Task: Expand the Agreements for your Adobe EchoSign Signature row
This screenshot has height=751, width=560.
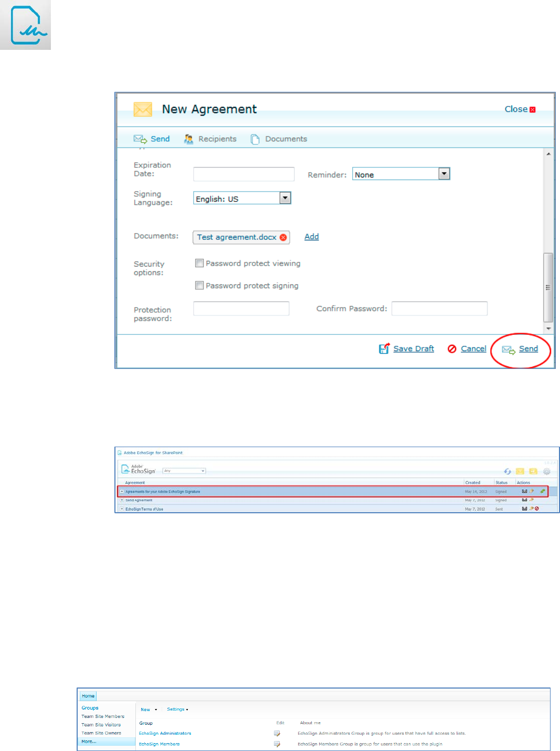Action: (x=122, y=491)
